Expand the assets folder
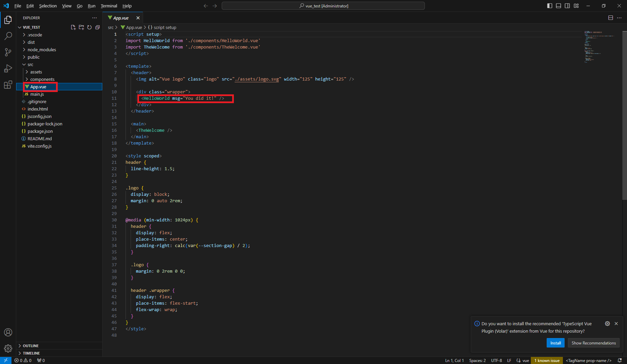The image size is (627, 364). (x=36, y=72)
